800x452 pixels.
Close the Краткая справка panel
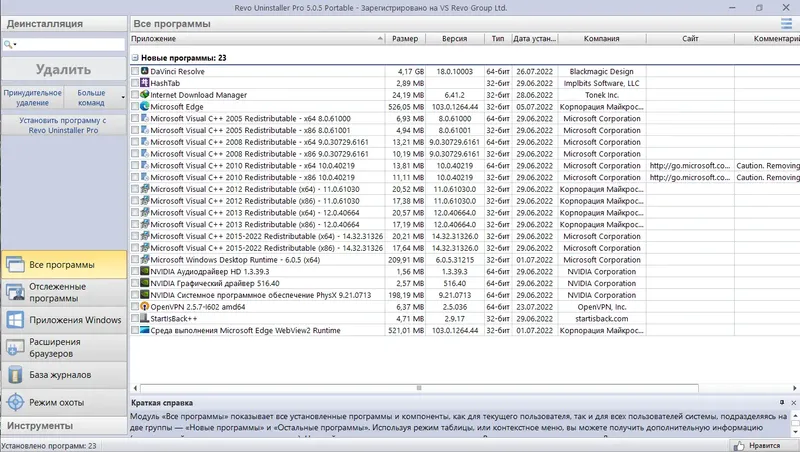[x=793, y=403]
